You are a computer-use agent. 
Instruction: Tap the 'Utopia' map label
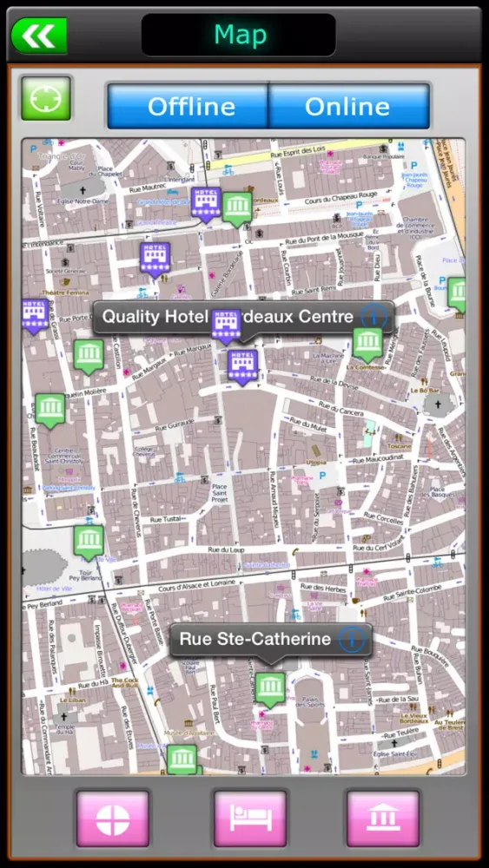(316, 463)
